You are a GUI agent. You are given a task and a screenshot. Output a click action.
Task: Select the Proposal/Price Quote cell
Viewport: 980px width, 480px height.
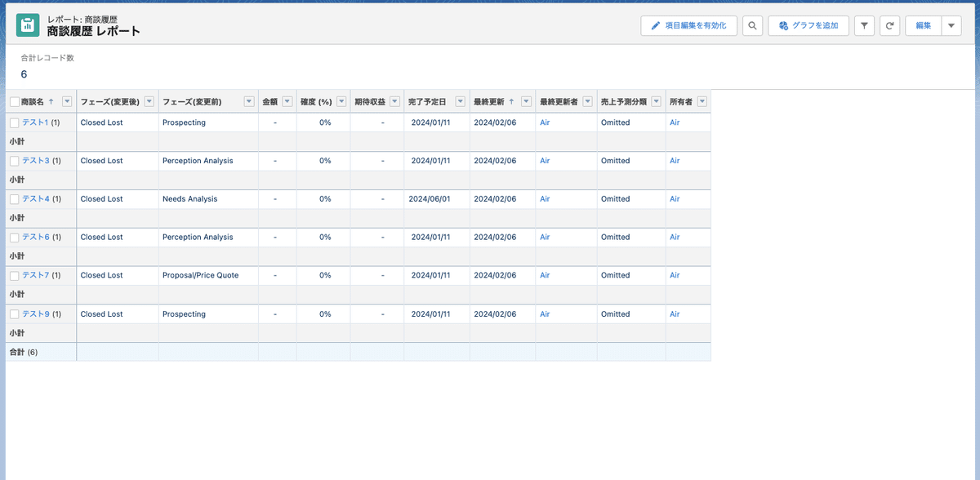(x=208, y=276)
